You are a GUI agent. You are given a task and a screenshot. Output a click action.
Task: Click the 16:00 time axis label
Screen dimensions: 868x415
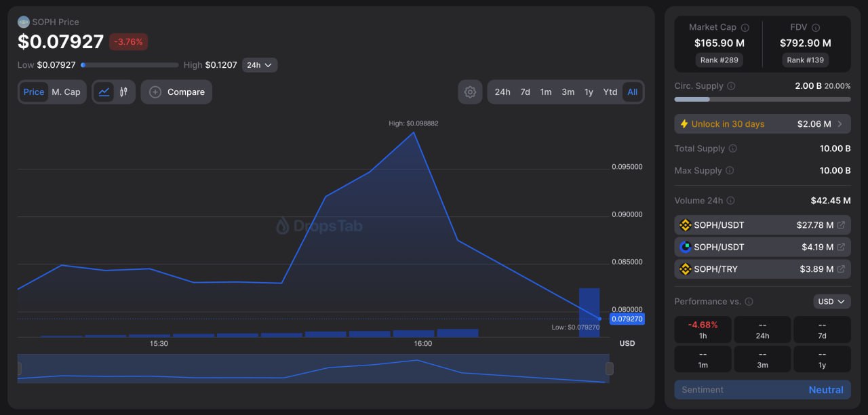coord(422,344)
